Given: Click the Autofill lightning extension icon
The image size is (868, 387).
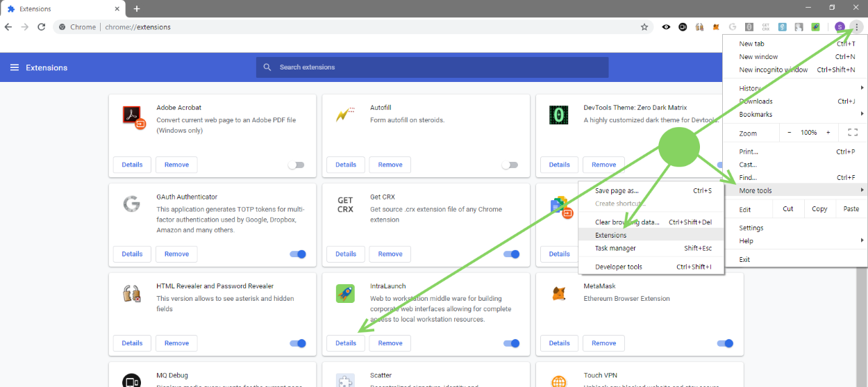Looking at the screenshot, I should click(345, 115).
